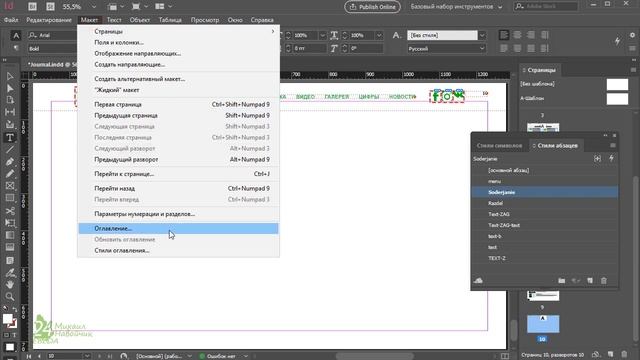The height and width of the screenshot is (360, 640).
Task: Click the A-Шаблон master page thumbnail
Action: pyautogui.click(x=617, y=99)
